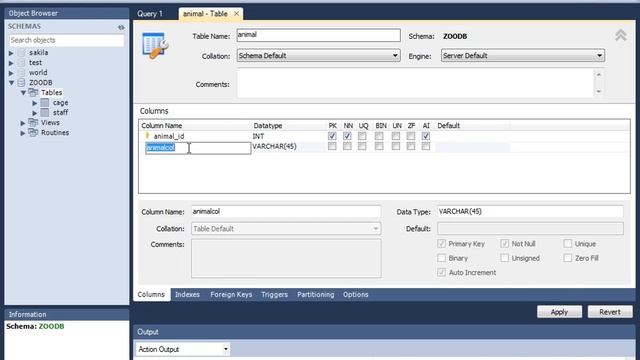This screenshot has height=360, width=640.
Task: Expand the cage table node
Action: 35,103
